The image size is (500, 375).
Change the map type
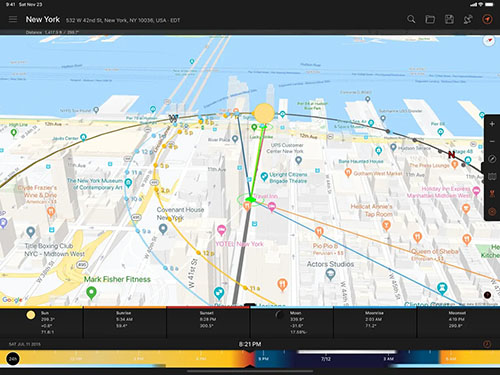coord(492,177)
